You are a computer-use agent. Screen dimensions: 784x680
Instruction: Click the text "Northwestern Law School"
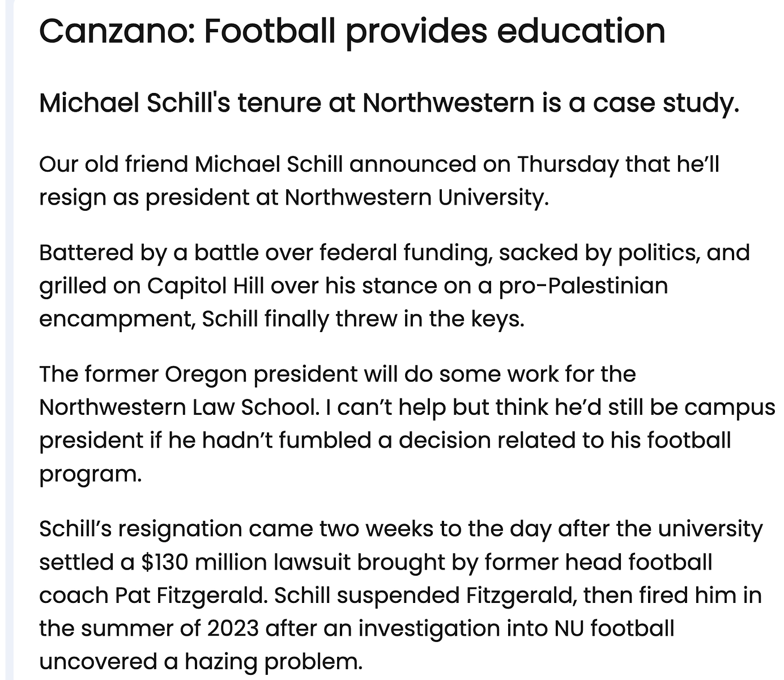tap(176, 407)
